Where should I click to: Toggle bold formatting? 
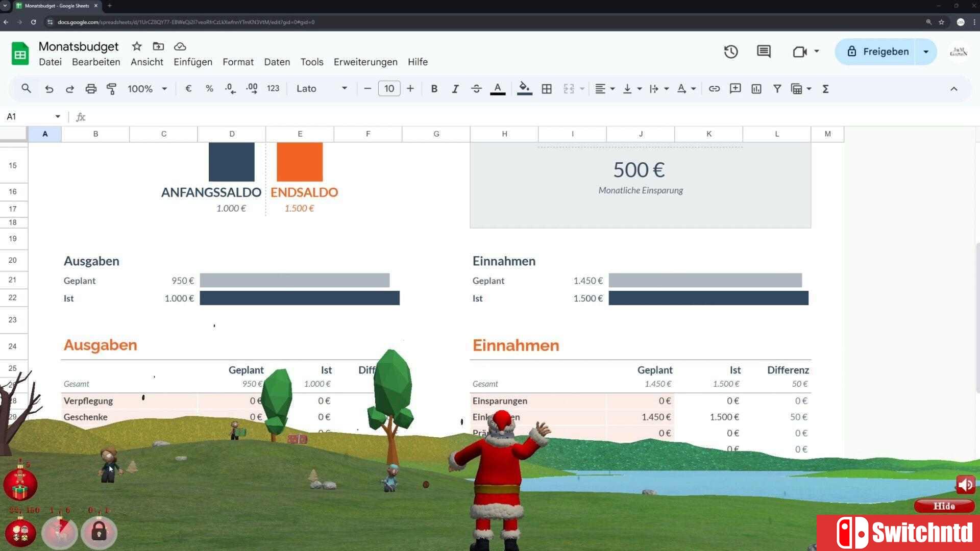click(x=434, y=89)
